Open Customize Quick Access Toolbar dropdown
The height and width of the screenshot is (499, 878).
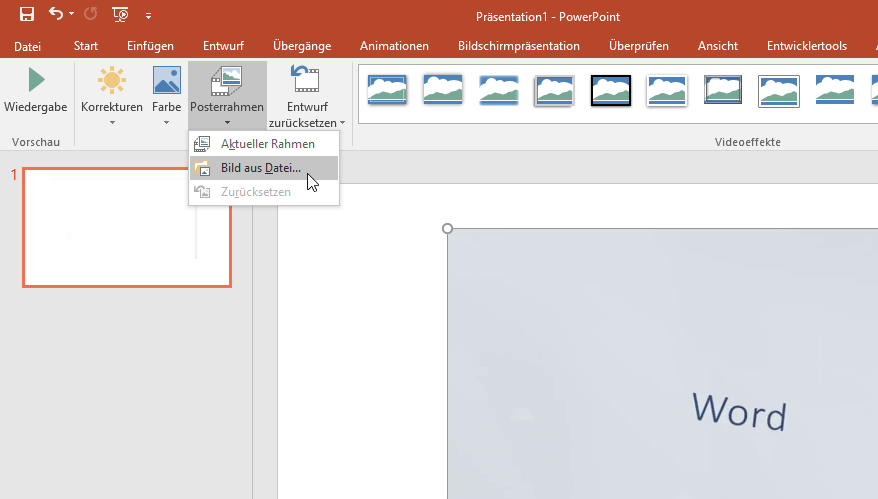coord(148,16)
